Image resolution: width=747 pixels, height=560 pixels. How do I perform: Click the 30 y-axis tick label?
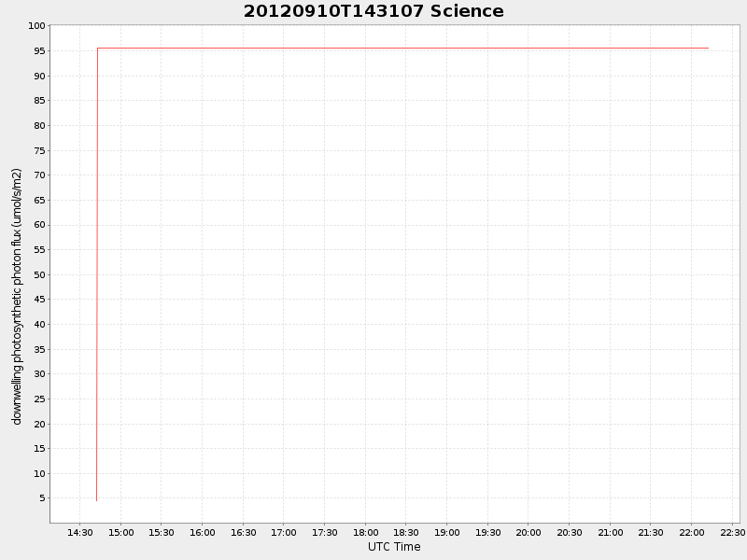39,374
